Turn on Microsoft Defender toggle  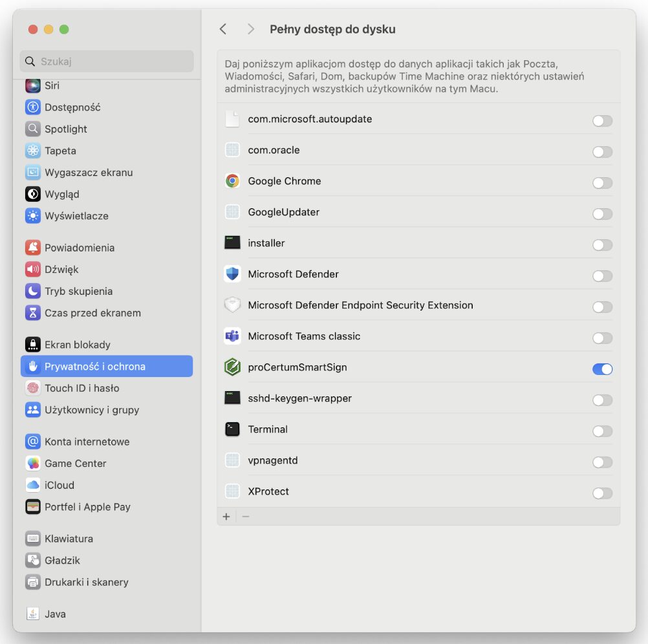pos(602,276)
